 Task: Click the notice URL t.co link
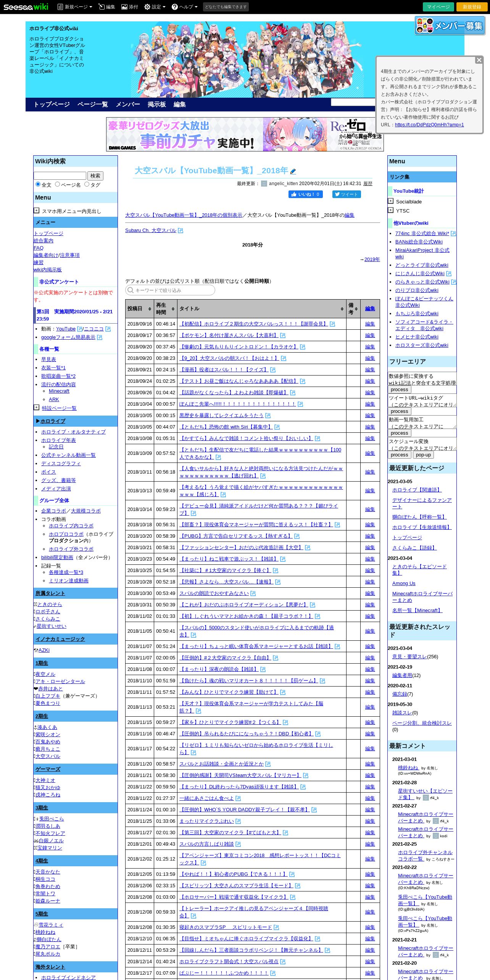[429, 125]
